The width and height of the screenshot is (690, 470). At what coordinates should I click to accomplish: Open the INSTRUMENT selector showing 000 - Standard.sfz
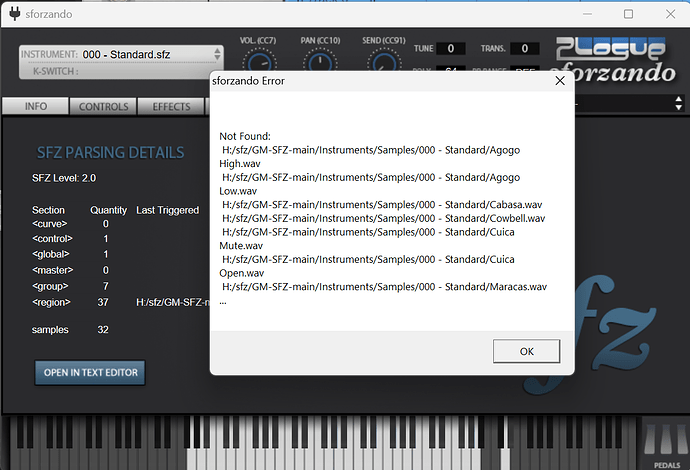click(x=121, y=55)
